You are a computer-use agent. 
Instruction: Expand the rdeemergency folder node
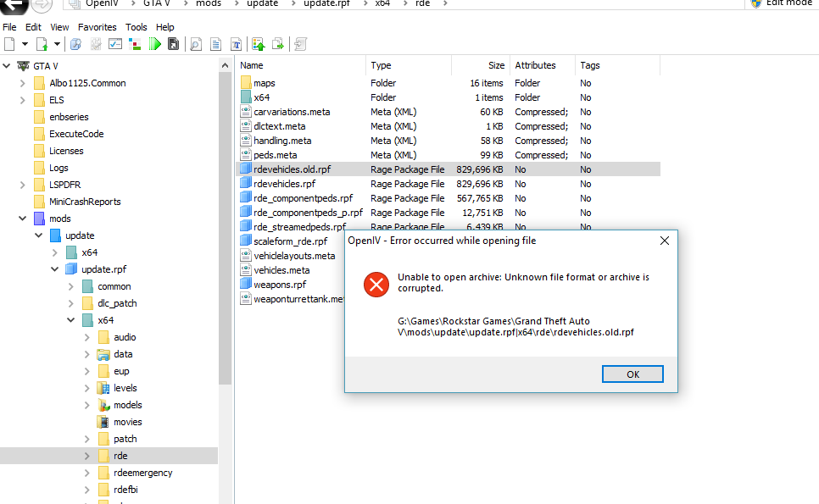click(87, 473)
